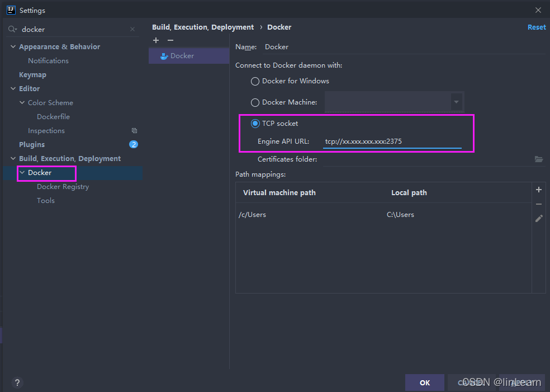550x392 pixels.
Task: Click the Certificates folder field
Action: 427,159
